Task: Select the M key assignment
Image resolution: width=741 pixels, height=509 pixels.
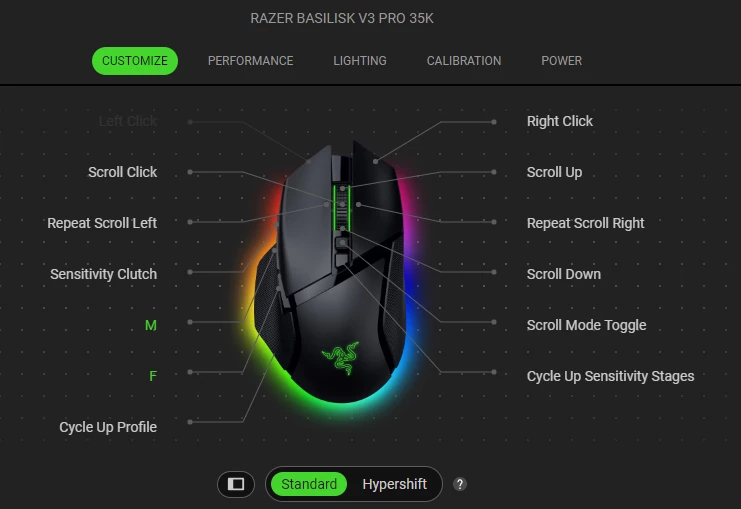Action: (151, 325)
